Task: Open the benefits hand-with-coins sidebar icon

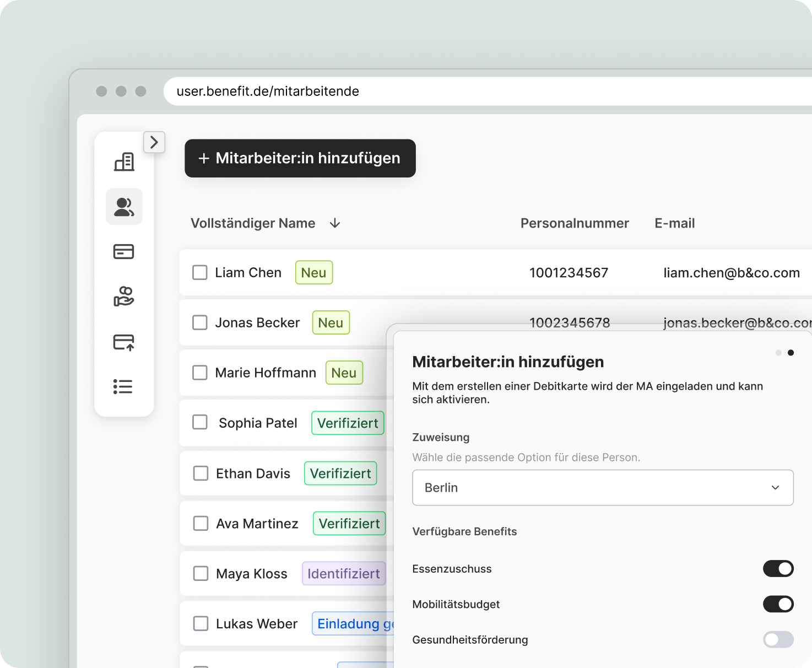Action: pyautogui.click(x=123, y=297)
